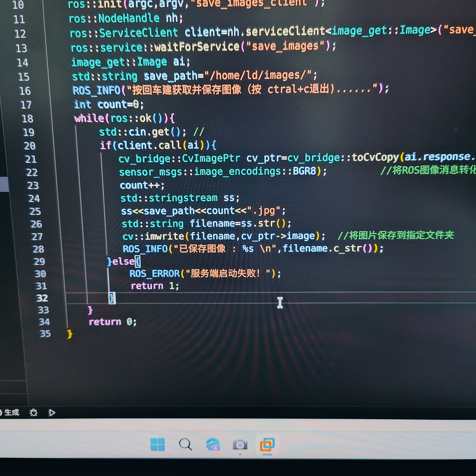This screenshot has height=476, width=476.
Task: Click the bug-shaped debug icon in status bar
Action: 33,412
